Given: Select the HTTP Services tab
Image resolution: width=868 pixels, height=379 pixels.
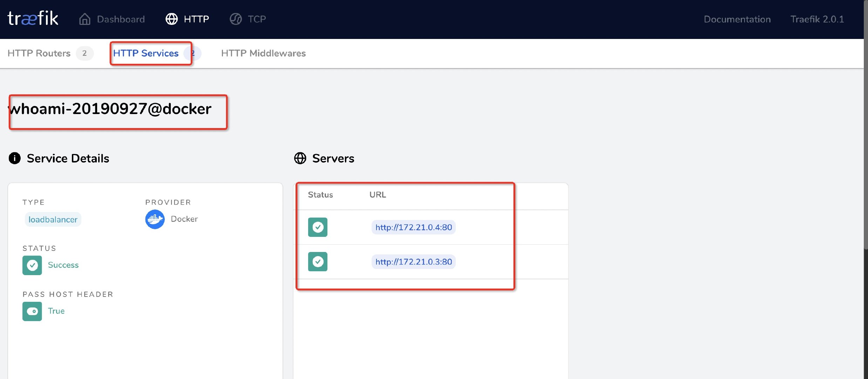Looking at the screenshot, I should [146, 53].
